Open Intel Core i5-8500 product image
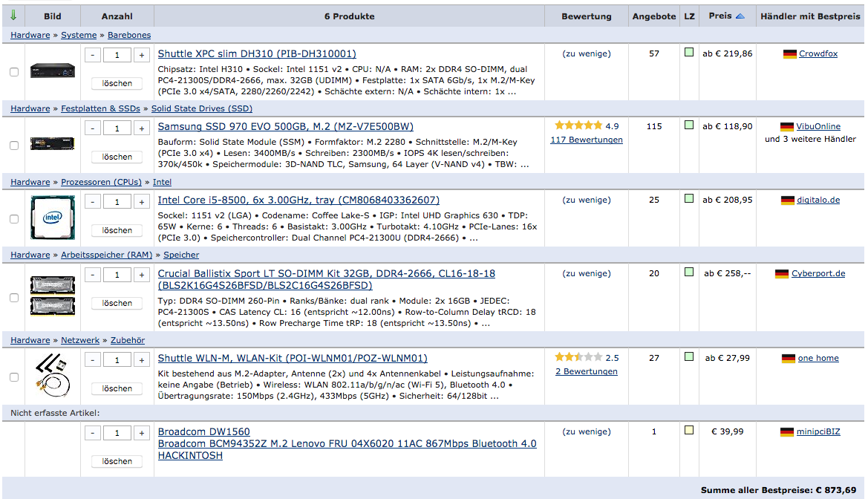868x499 pixels. [53, 218]
